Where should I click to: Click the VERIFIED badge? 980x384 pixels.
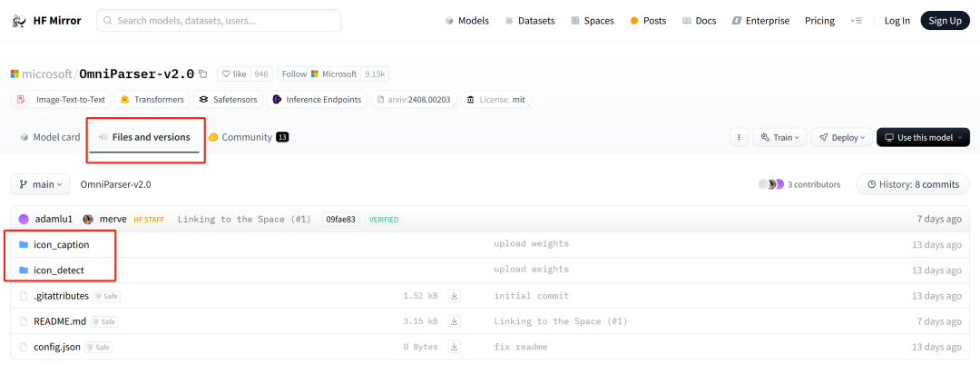384,220
